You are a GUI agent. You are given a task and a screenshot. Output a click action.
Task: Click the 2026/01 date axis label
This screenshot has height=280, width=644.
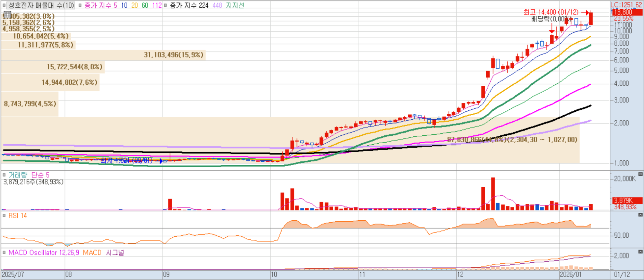pyautogui.click(x=571, y=274)
